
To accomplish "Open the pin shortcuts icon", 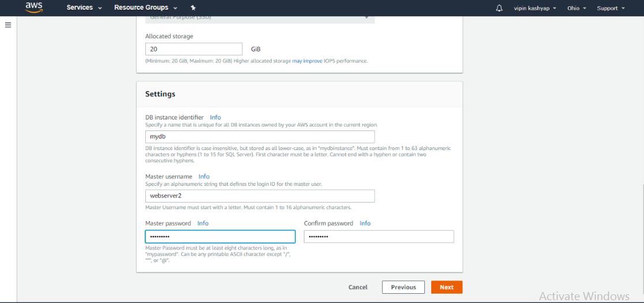I will coord(193,8).
